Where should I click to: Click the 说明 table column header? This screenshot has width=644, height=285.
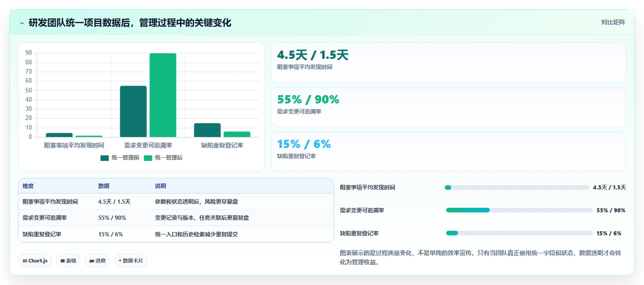(161, 186)
